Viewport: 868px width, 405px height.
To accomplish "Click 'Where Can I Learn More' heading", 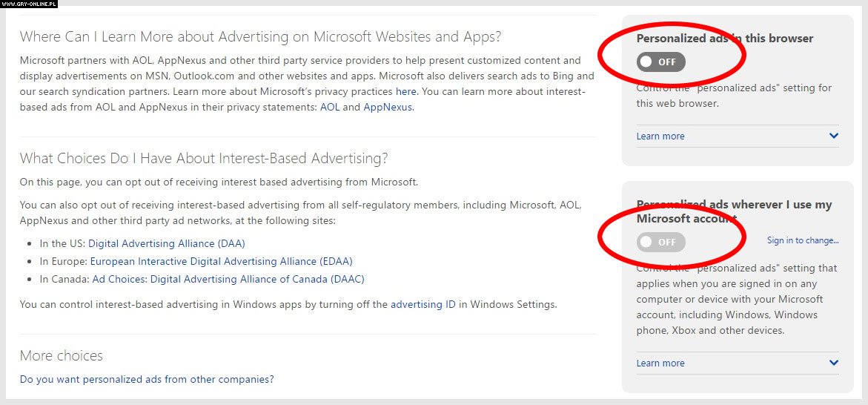I will coord(260,37).
